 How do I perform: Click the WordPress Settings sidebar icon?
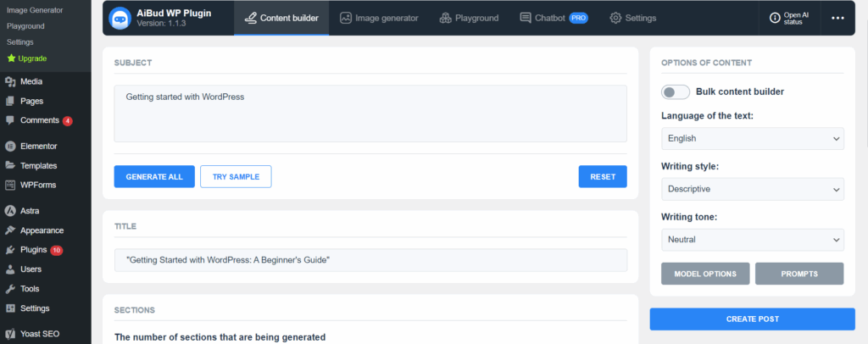10,308
